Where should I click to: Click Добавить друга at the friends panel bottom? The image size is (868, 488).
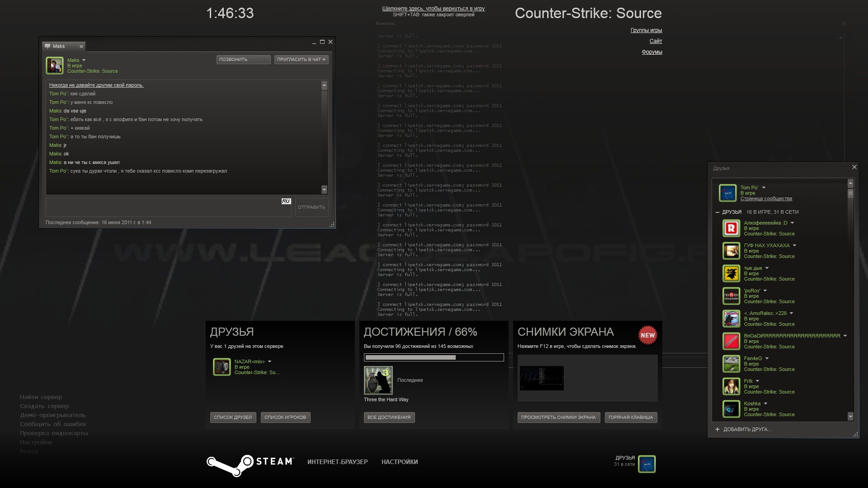747,429
